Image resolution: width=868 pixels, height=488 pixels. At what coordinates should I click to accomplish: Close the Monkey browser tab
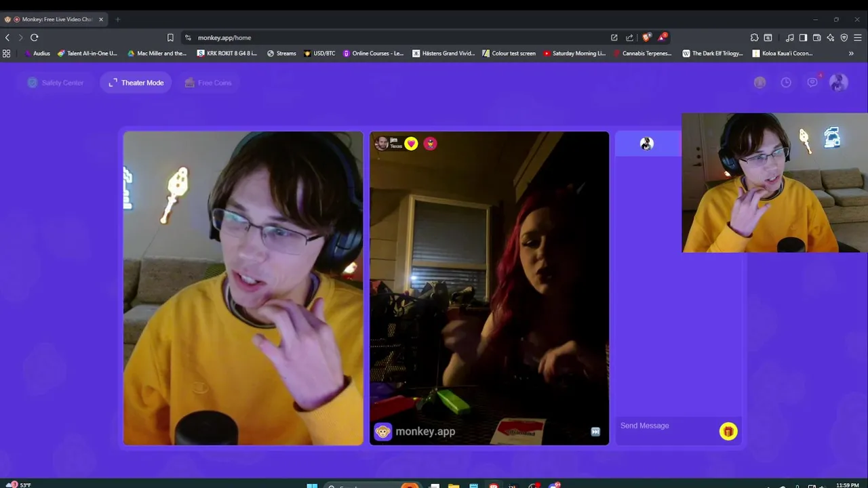pos(101,20)
